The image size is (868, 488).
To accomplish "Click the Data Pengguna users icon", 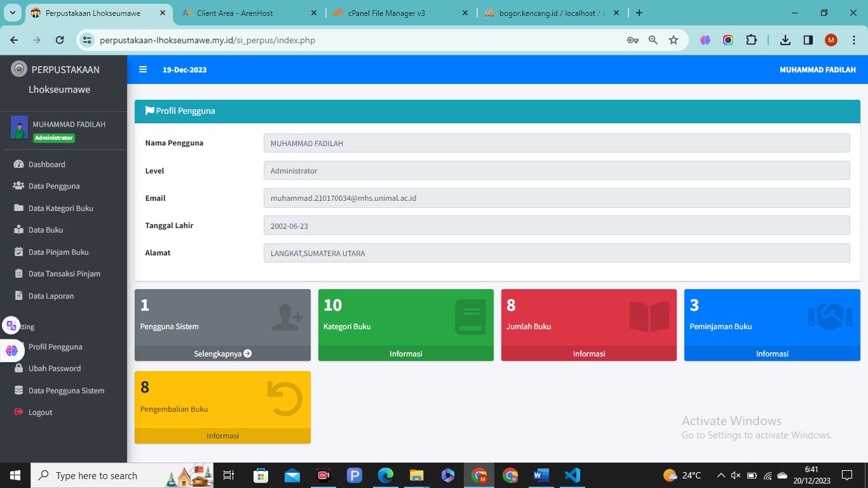I will [18, 186].
